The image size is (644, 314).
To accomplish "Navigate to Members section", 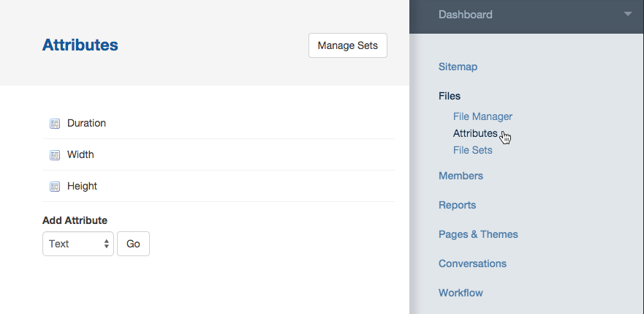I will 461,176.
